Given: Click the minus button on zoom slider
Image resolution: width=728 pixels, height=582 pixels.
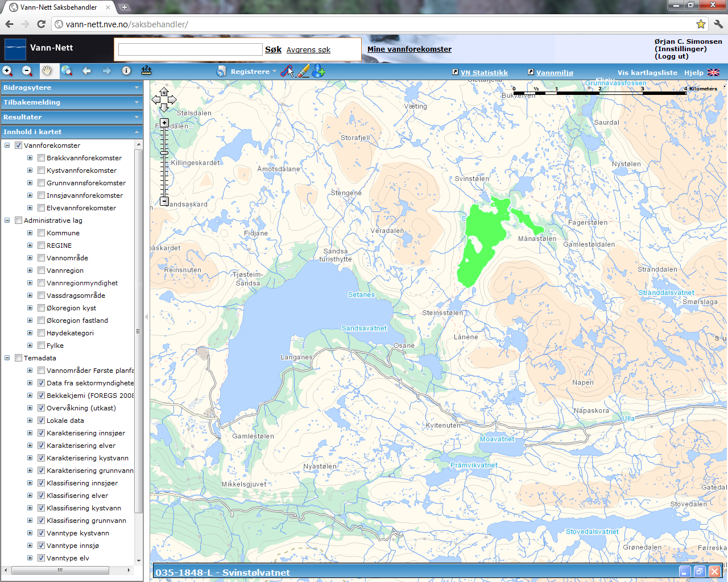Looking at the screenshot, I should (164, 201).
